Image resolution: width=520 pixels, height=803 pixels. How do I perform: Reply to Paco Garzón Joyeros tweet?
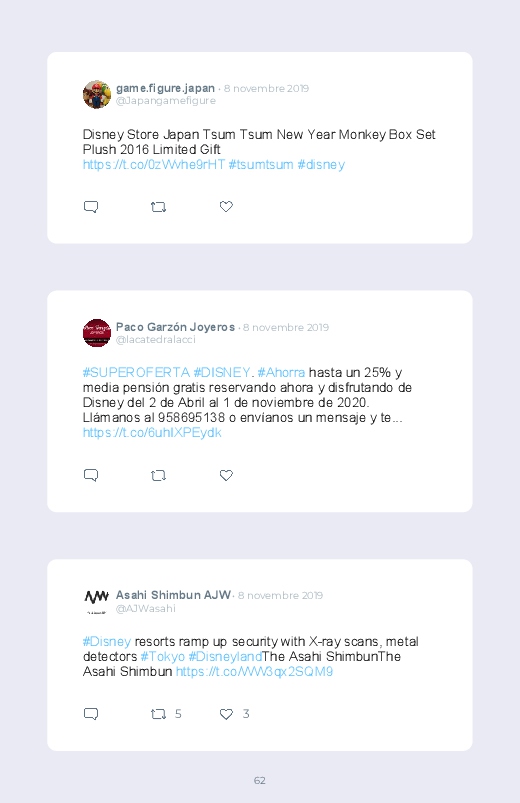(91, 475)
